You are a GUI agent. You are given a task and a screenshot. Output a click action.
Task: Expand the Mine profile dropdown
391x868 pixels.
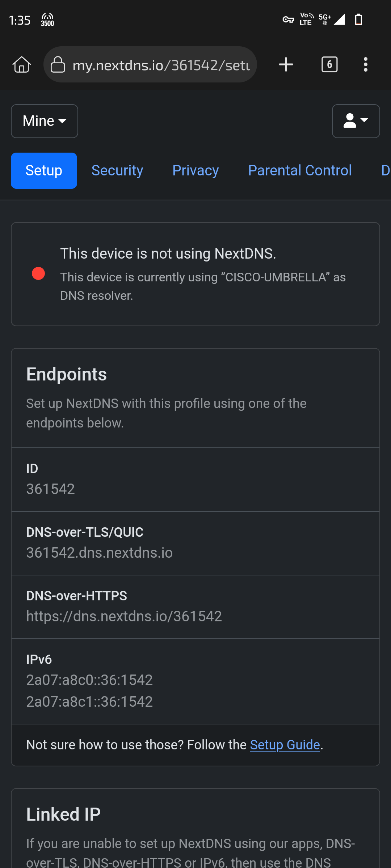(45, 121)
